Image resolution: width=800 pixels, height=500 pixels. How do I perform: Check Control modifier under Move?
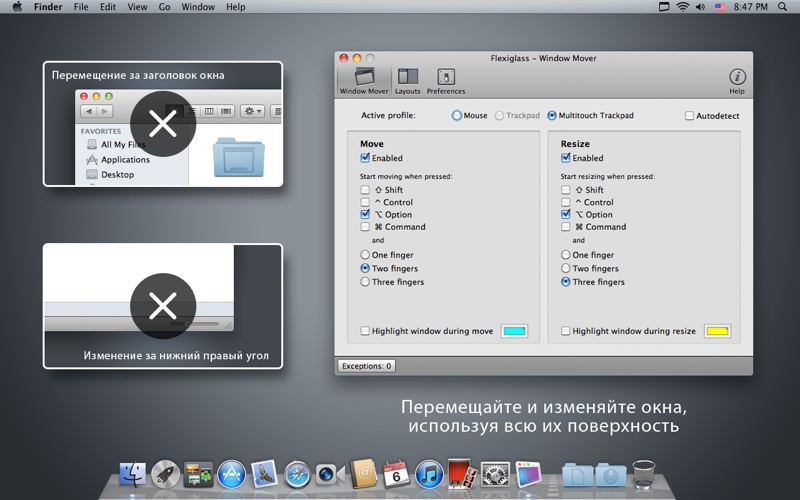pos(365,202)
